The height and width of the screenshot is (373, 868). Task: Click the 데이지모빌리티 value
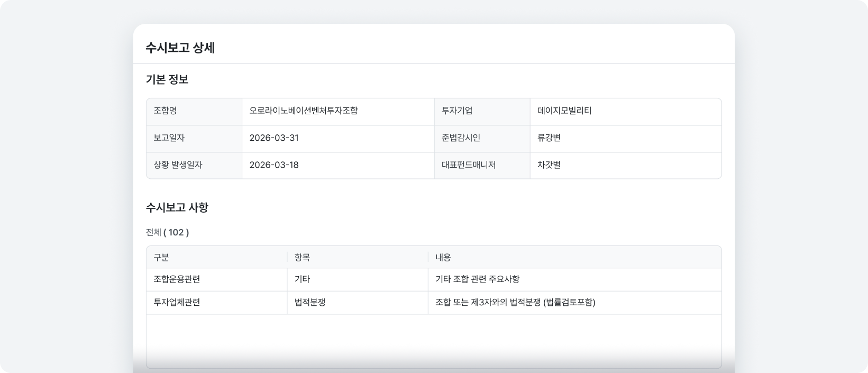(x=564, y=111)
